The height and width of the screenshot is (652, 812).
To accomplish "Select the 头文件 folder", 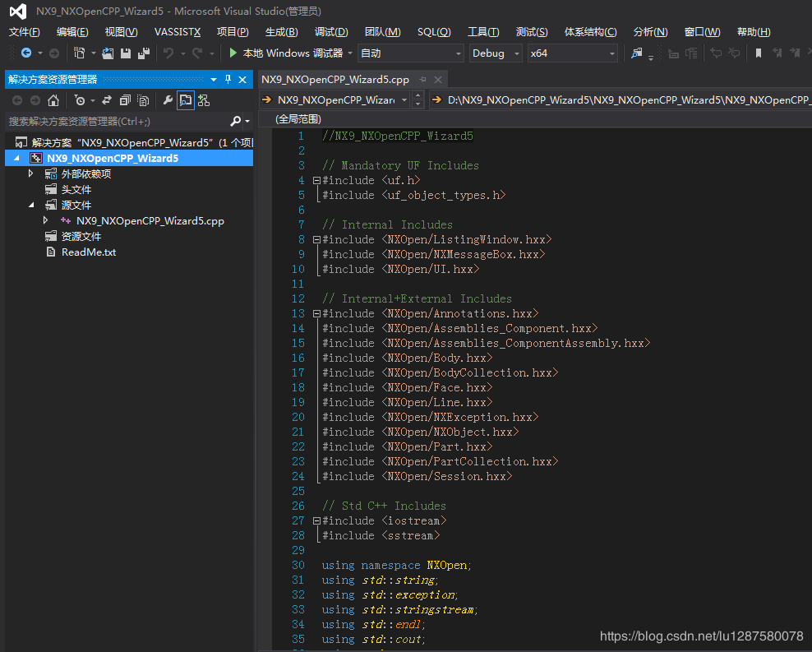I will pos(76,190).
